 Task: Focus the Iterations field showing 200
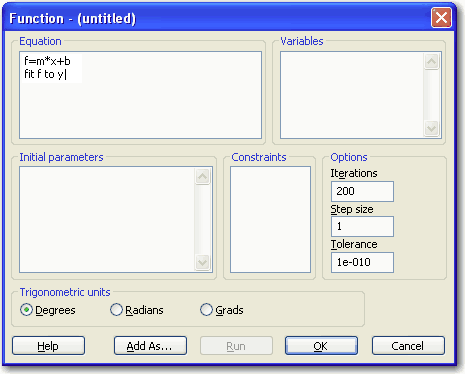(x=362, y=191)
